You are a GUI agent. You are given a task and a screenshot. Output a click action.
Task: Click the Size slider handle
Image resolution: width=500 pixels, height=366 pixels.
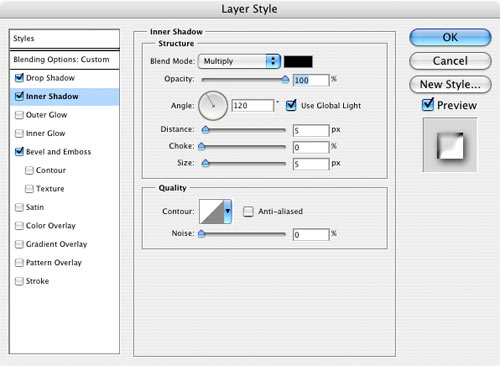[x=206, y=163]
